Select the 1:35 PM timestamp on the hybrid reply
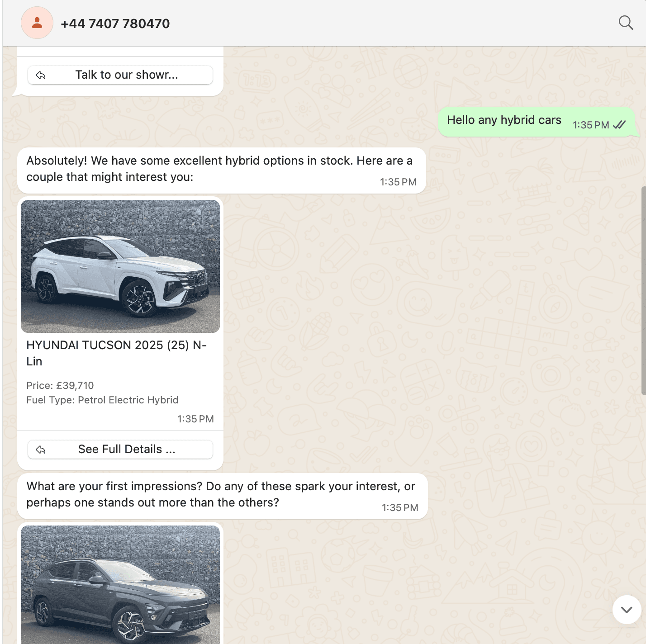 coord(398,182)
